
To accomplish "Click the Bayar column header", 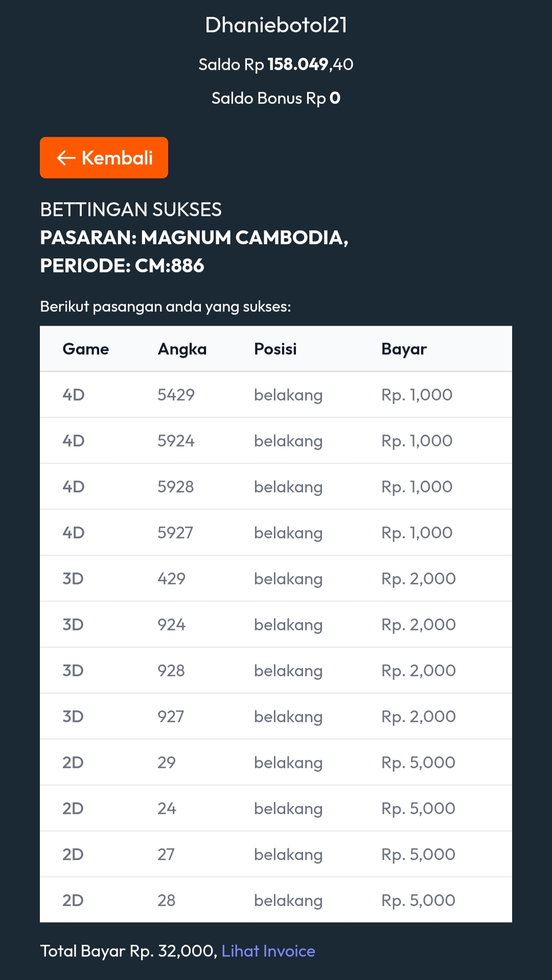I will 404,349.
